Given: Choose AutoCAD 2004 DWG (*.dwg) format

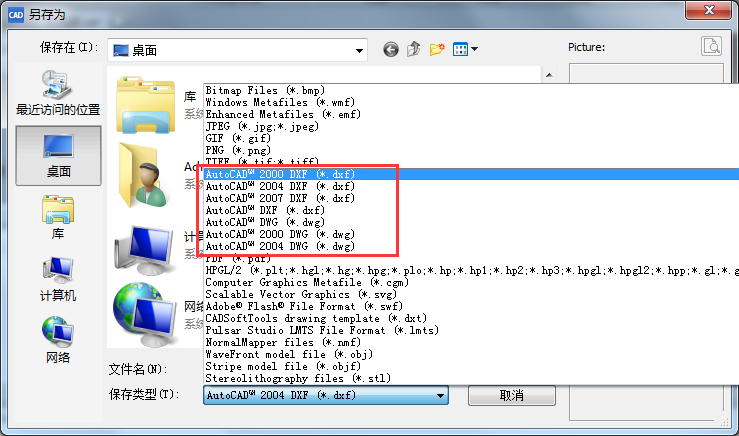Looking at the screenshot, I should [280, 246].
